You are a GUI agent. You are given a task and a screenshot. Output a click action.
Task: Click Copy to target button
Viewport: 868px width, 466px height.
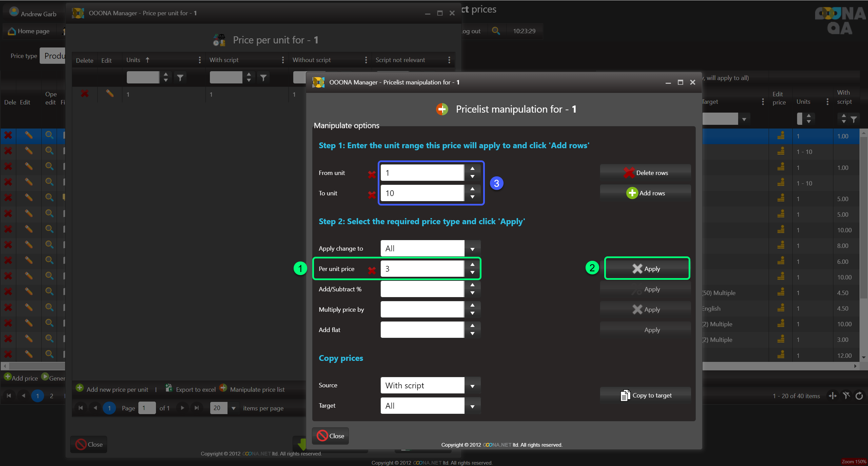645,395
